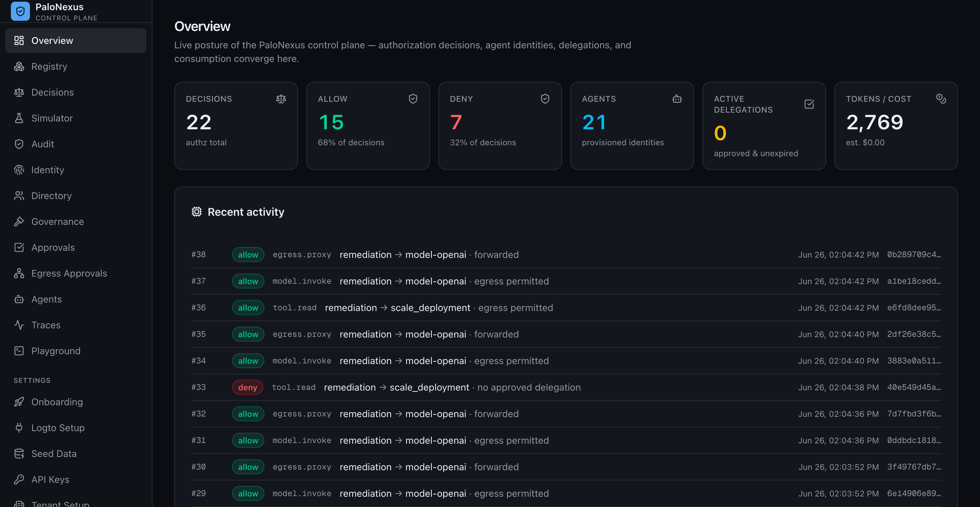980x507 pixels.
Task: Click the coins icon on Tokens / Cost card
Action: pyautogui.click(x=941, y=99)
